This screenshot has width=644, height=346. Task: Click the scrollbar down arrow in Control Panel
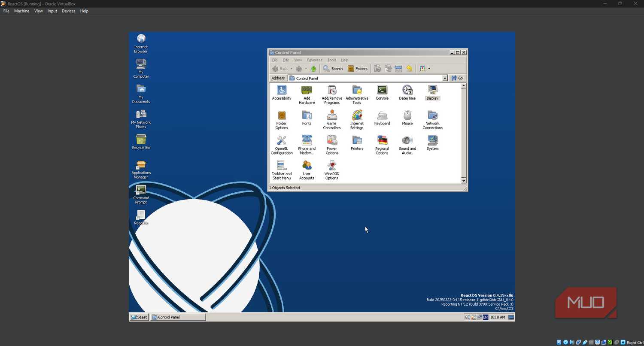click(x=464, y=181)
